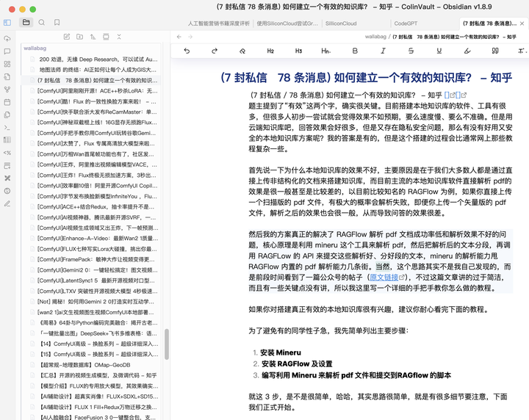Apply H2 heading format
The height and width of the screenshot is (420, 529).
270,51
